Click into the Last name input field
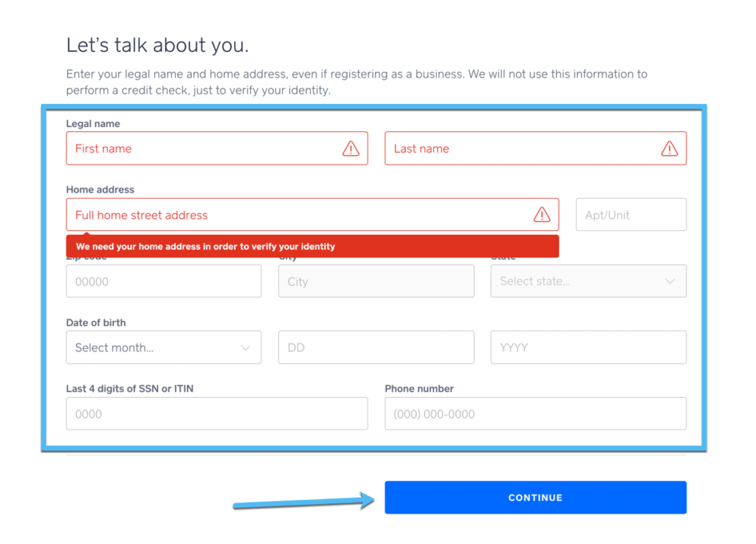The image size is (756, 544). (517, 149)
